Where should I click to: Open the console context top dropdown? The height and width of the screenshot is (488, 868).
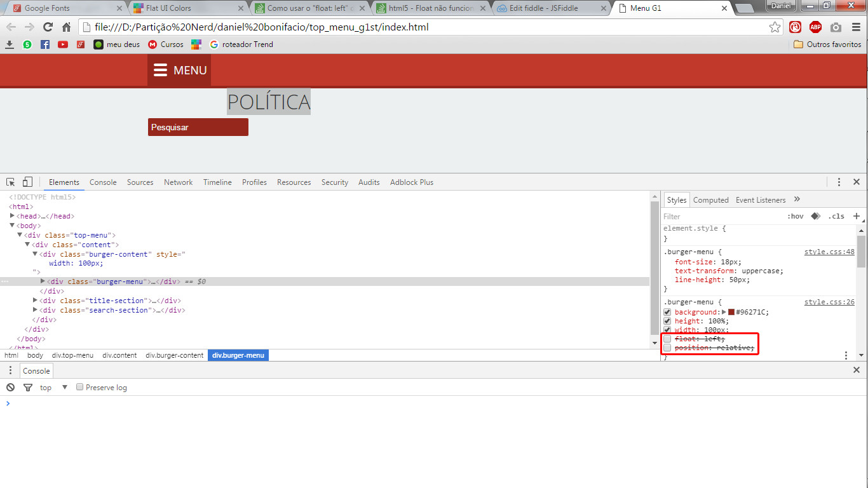(54, 387)
